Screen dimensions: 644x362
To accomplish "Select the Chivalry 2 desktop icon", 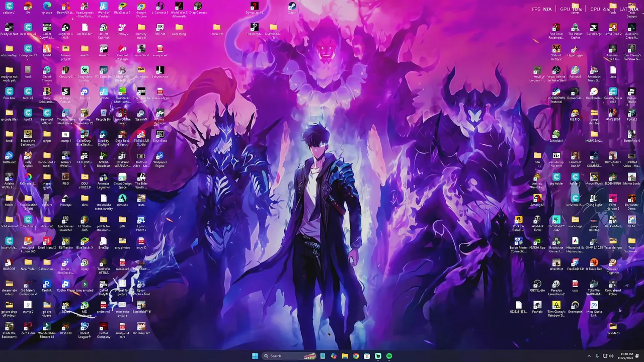I will point(66,72).
